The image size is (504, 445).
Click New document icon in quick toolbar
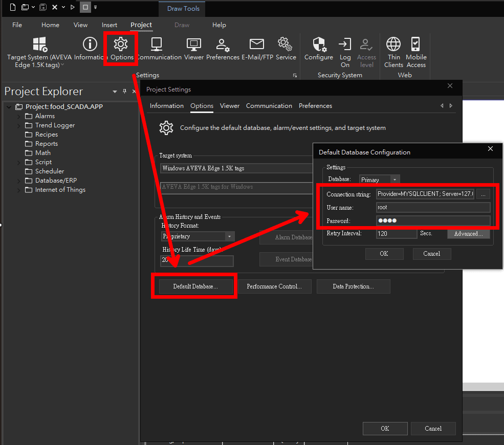[x=12, y=7]
